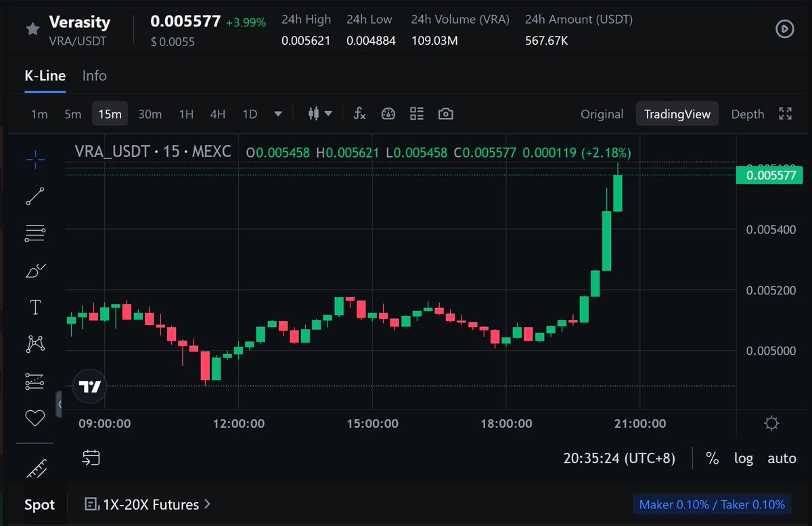This screenshot has width=812, height=526.
Task: Click the TradingView logo on chart
Action: coord(90,387)
